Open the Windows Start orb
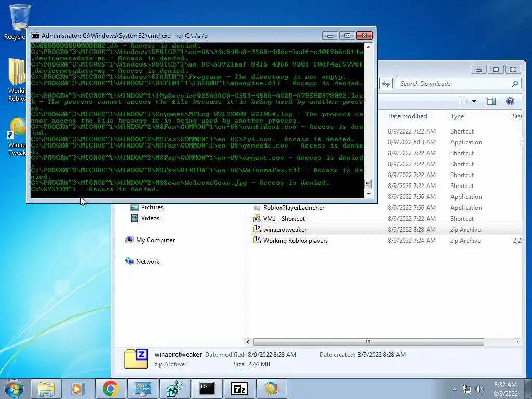 coord(14,389)
